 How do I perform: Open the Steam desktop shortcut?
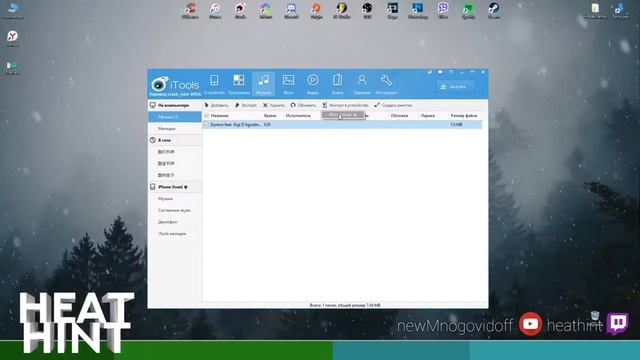pyautogui.click(x=493, y=11)
